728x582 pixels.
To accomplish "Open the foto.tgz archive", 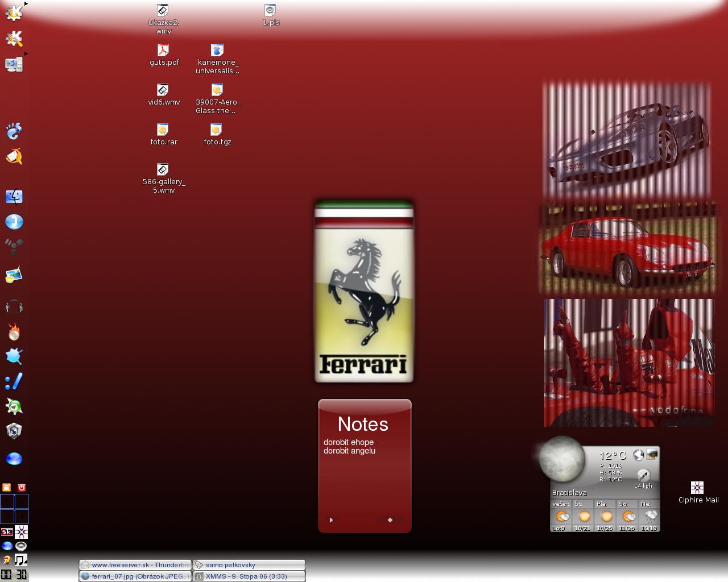I will (x=217, y=135).
